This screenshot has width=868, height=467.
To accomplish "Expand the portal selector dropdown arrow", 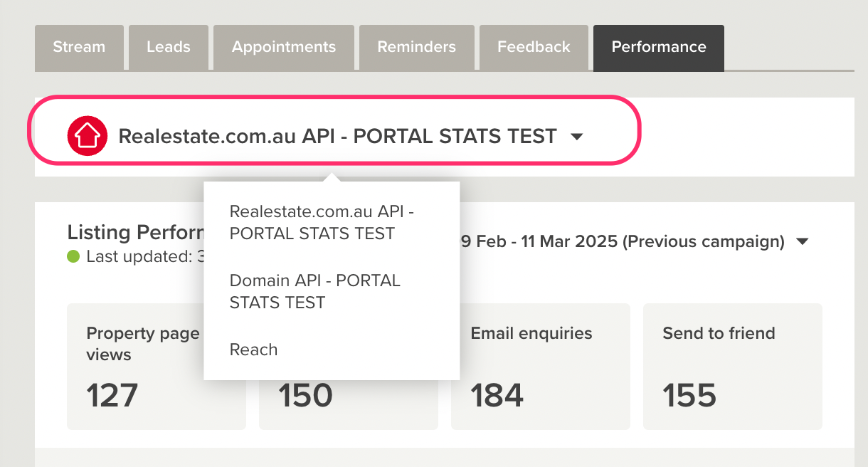I will [x=577, y=137].
